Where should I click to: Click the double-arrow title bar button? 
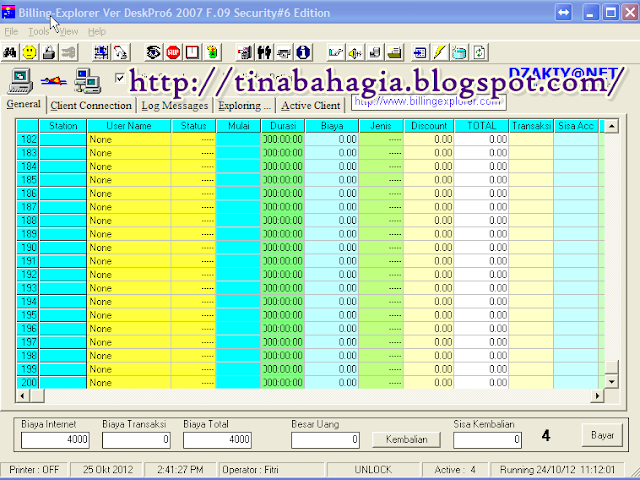pyautogui.click(x=563, y=13)
